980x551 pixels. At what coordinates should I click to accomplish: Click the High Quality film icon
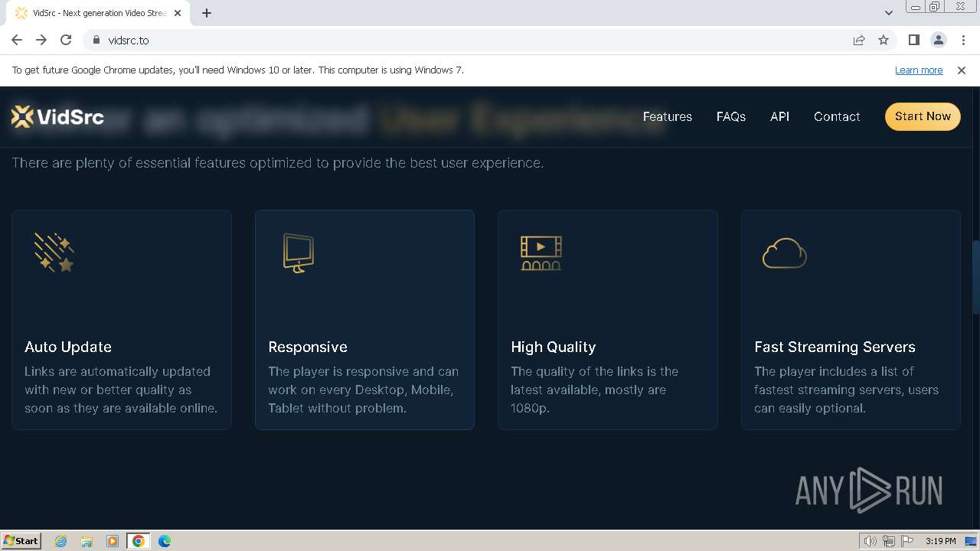(x=541, y=253)
